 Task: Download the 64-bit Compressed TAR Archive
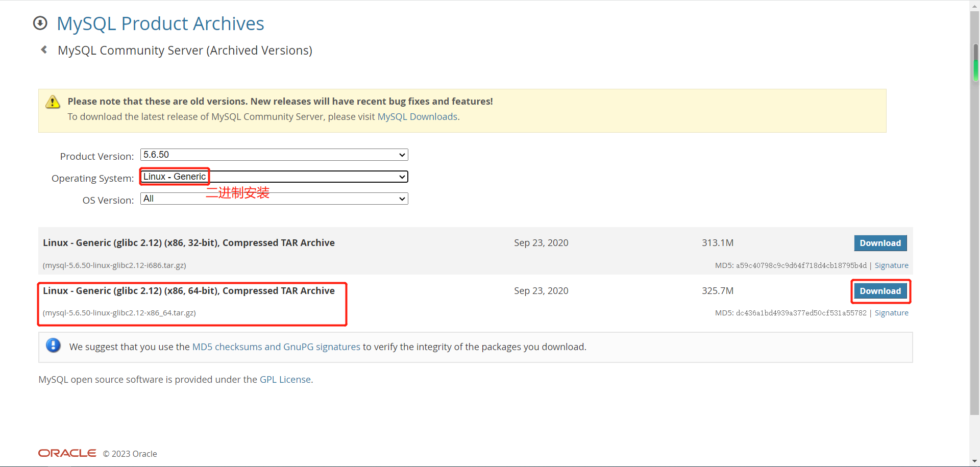(880, 291)
